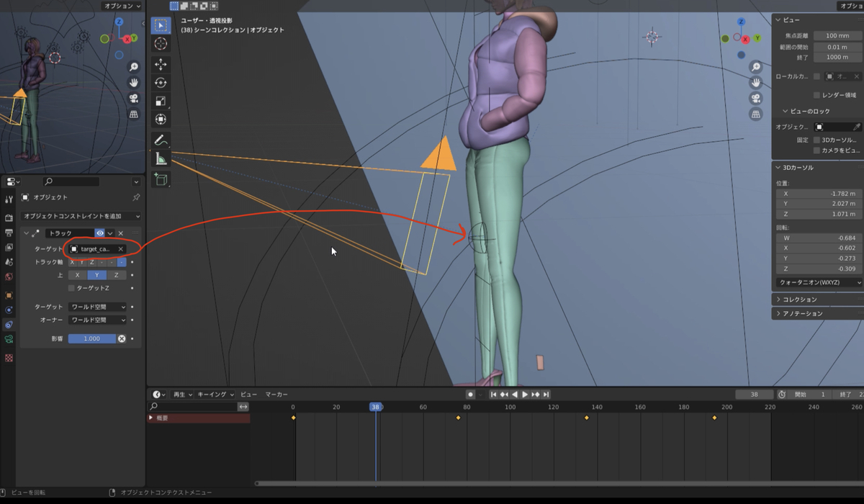
Task: Click the zoom view icon in main viewport
Action: click(756, 67)
